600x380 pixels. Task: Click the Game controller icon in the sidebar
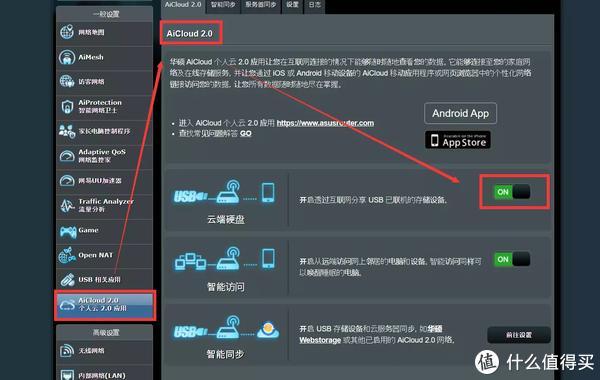(x=68, y=231)
